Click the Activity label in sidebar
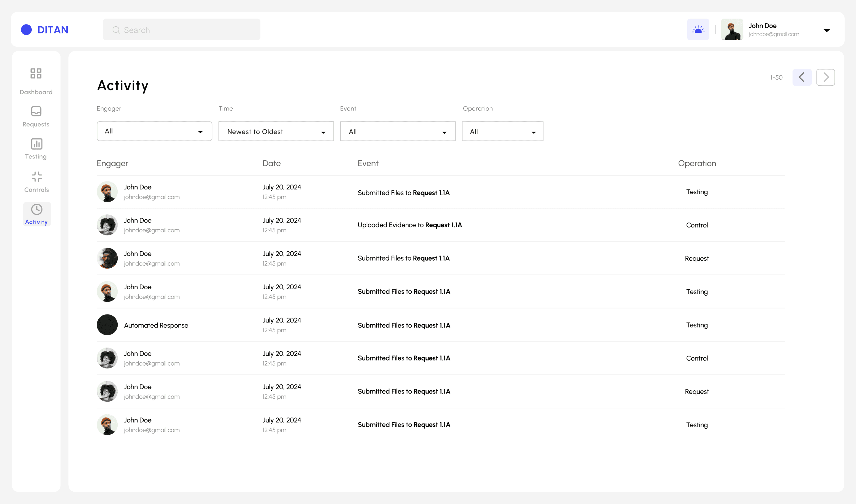This screenshot has height=504, width=856. coord(36,222)
